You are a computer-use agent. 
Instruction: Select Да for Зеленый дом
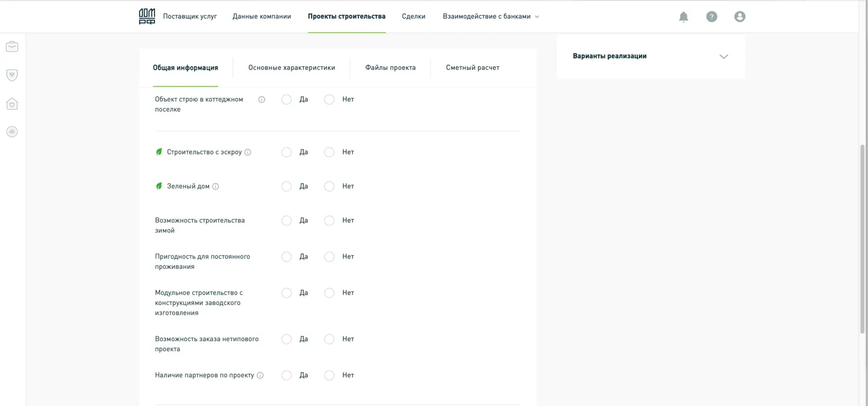click(x=286, y=187)
